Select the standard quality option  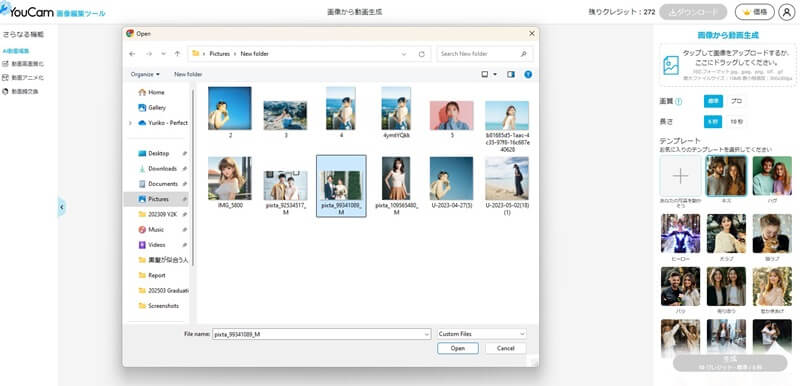coord(713,101)
